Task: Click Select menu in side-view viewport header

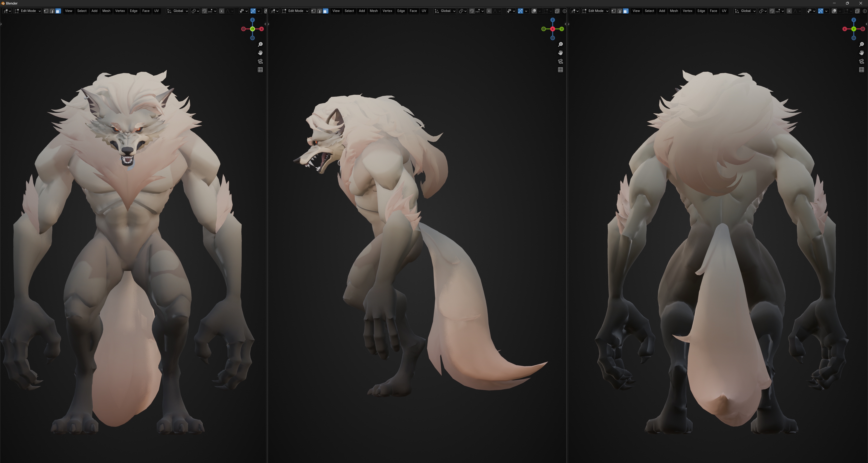Action: click(x=349, y=11)
